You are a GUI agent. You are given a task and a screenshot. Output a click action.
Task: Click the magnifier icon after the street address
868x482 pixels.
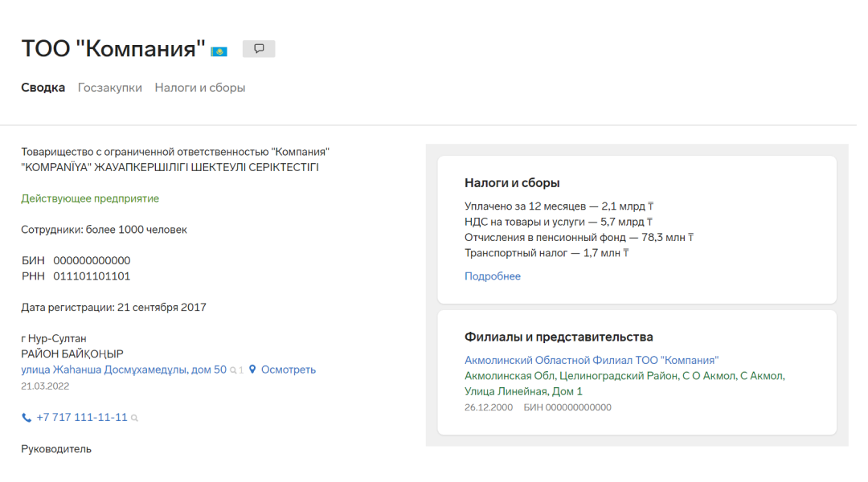(x=233, y=371)
